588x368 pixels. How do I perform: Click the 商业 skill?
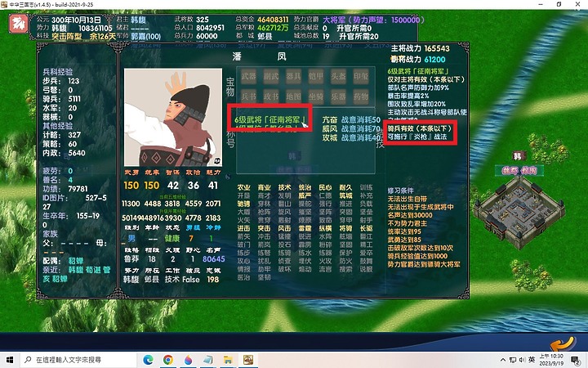point(264,187)
